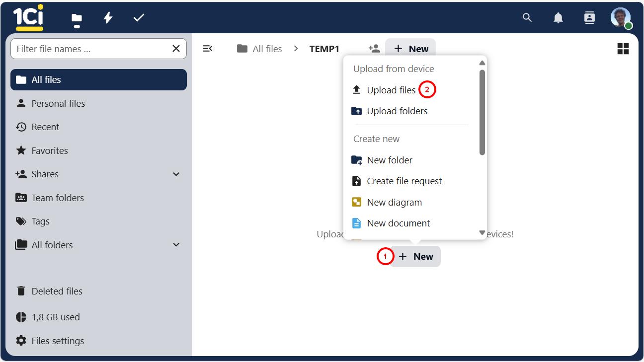Screen dimensions: 644x362
Task: Collapse the navigation sidebar toggle
Action: tap(208, 49)
